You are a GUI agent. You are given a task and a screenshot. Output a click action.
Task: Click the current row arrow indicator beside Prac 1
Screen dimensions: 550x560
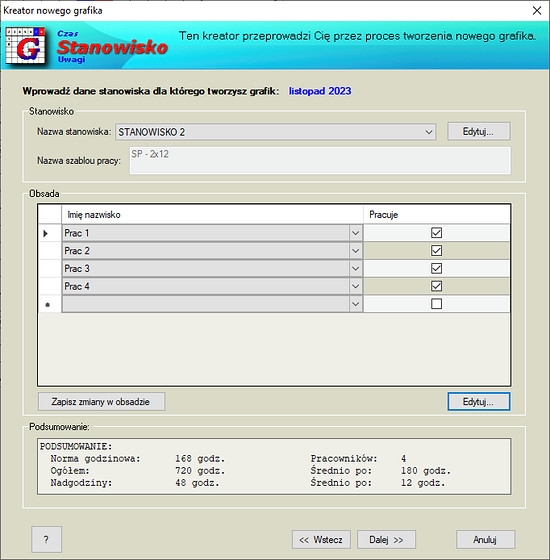pyautogui.click(x=45, y=234)
